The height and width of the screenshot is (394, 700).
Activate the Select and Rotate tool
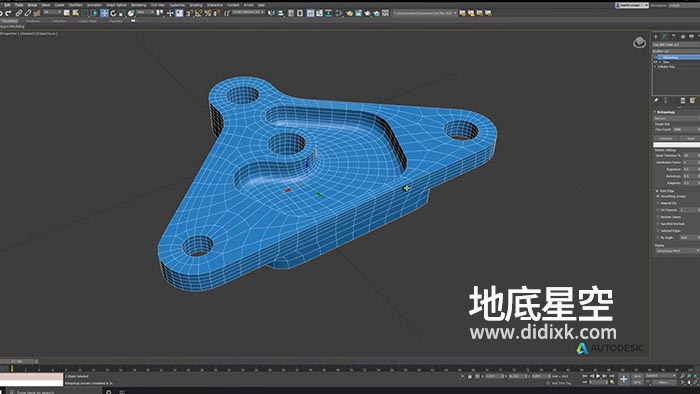[x=113, y=13]
